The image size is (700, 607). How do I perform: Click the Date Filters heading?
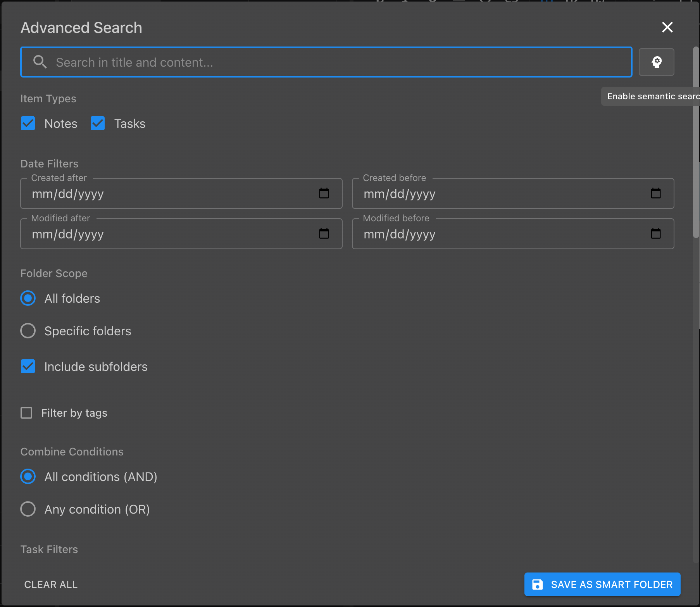pos(49,164)
